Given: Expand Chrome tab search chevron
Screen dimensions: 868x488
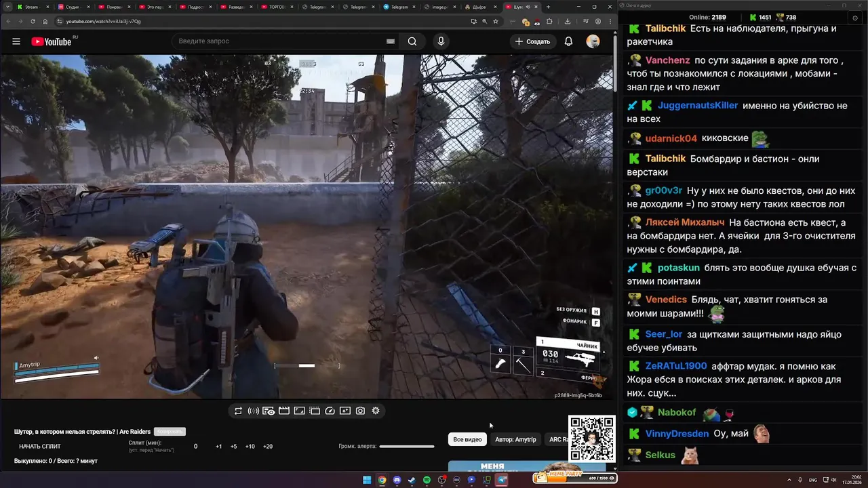Looking at the screenshot, I should point(6,7).
